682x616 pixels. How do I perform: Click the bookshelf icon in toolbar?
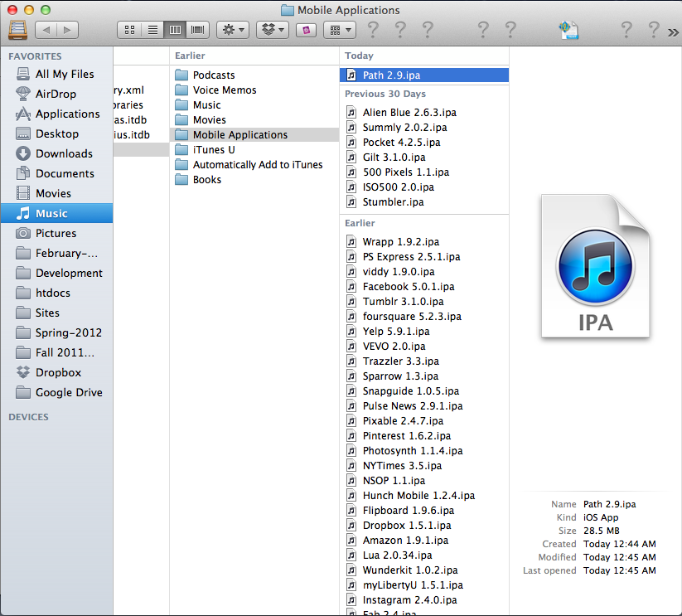(x=17, y=30)
